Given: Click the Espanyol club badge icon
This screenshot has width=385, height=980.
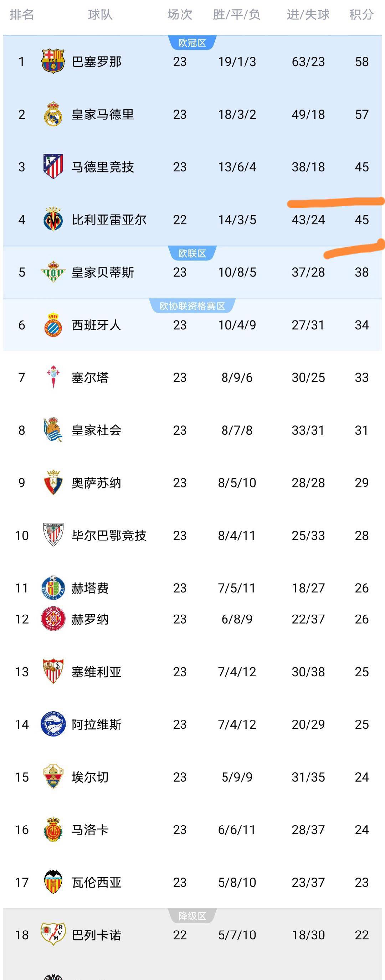Looking at the screenshot, I should pyautogui.click(x=53, y=324).
